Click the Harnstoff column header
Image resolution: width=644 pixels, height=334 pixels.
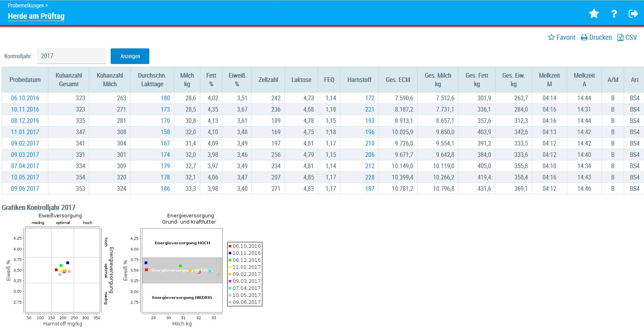359,80
